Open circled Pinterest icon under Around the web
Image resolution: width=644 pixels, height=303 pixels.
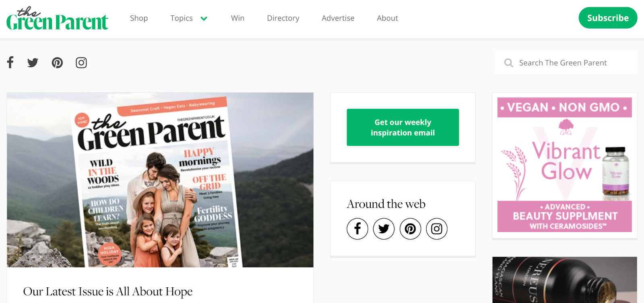point(410,229)
